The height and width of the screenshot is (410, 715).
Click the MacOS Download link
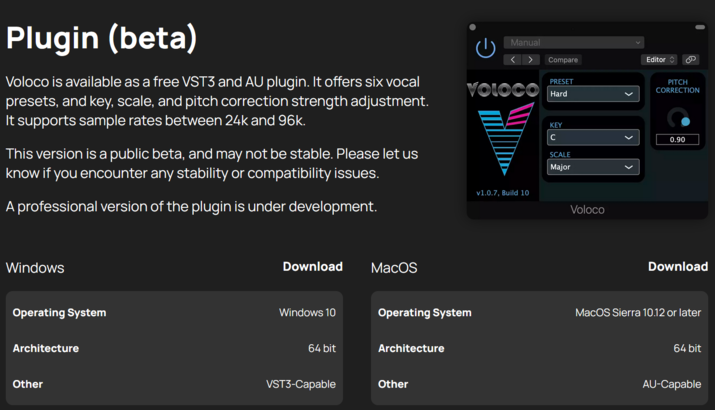pos(677,267)
